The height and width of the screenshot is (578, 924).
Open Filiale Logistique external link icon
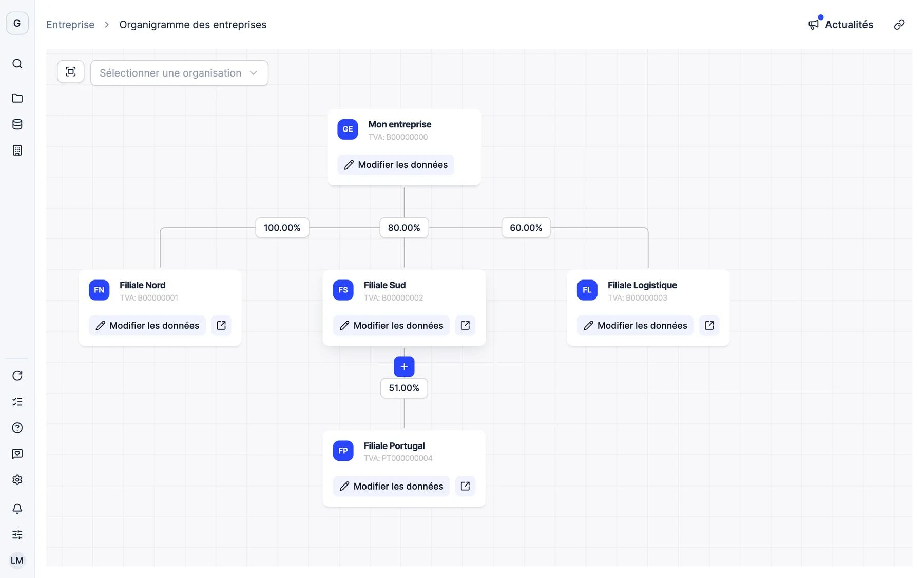pos(709,326)
